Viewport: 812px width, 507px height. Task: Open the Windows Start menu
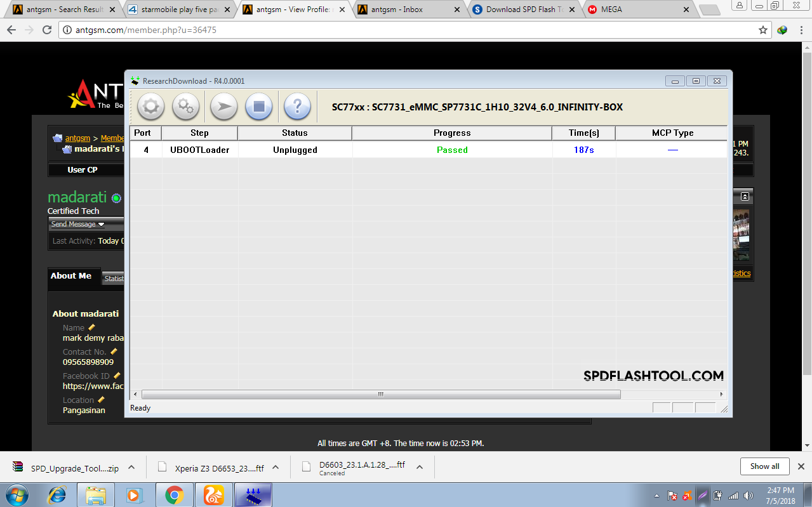point(16,495)
